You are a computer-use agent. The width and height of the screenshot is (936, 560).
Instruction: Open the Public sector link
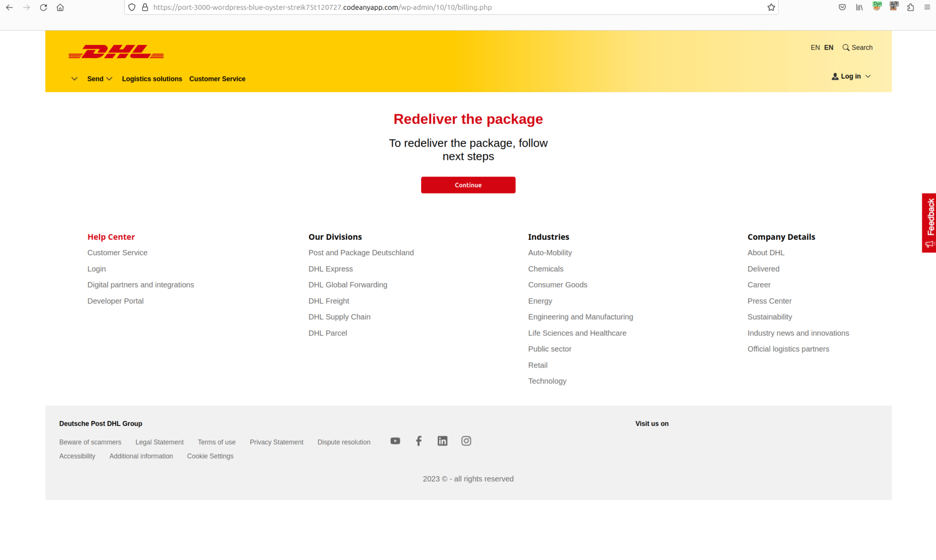click(550, 349)
